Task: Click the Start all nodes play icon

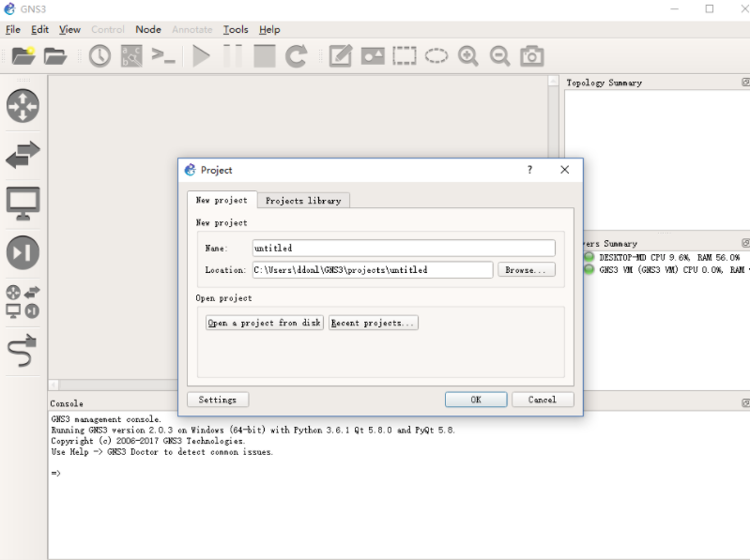Action: 201,56
